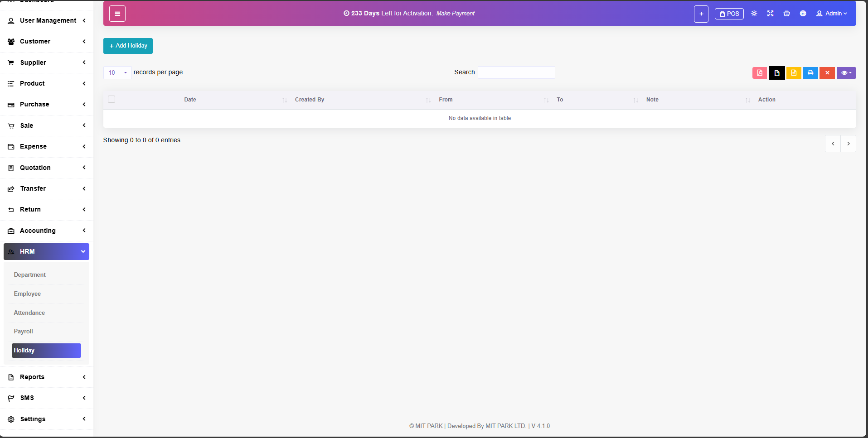868x438 pixels.
Task: Click the red X delete button
Action: (x=827, y=73)
